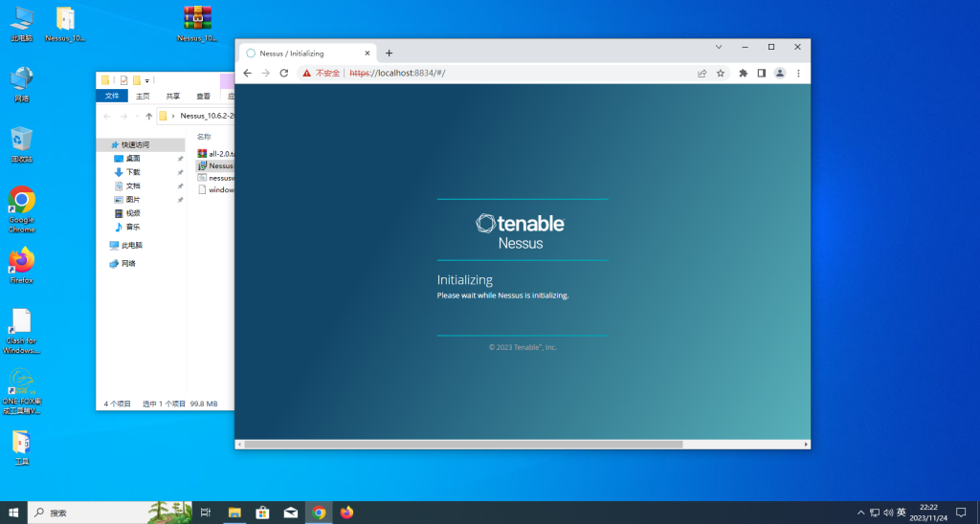Viewport: 980px width, 524px height.
Task: Show hidden system tray icons
Action: pyautogui.click(x=860, y=513)
